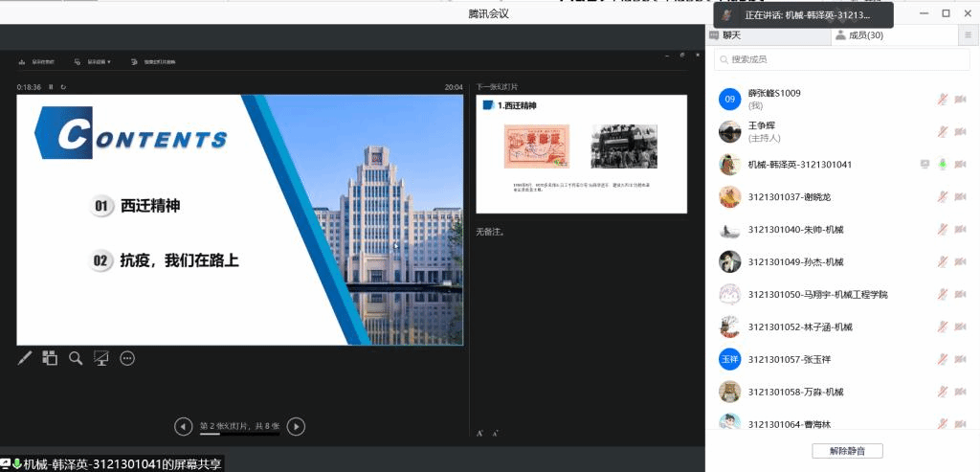Toggle camera for 王争辉
The height and width of the screenshot is (472, 980).
(960, 131)
